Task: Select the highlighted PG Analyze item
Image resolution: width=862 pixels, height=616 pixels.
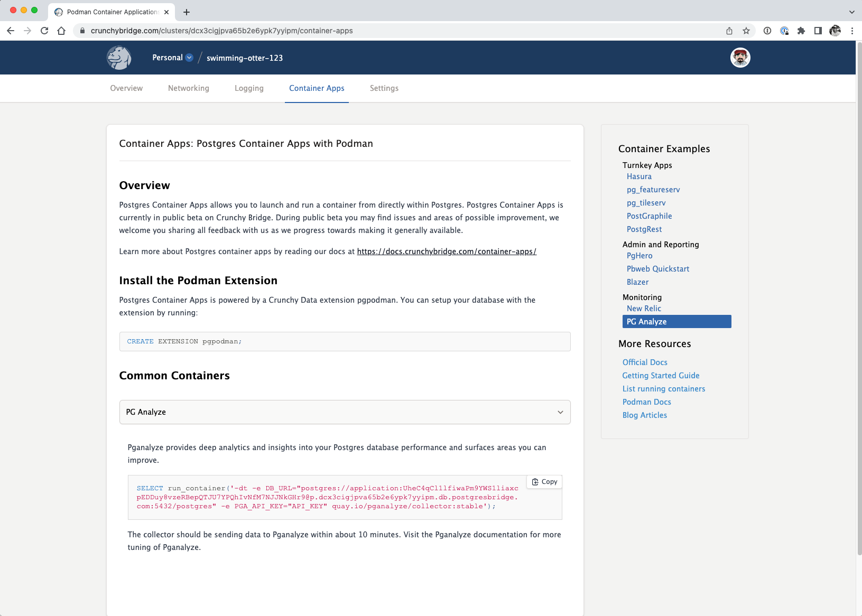Action: [676, 322]
